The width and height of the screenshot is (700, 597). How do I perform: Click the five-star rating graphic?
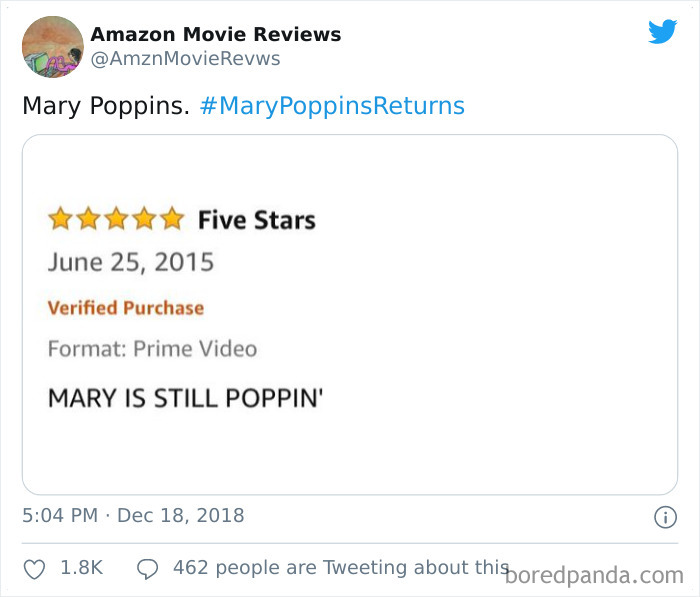(x=116, y=219)
